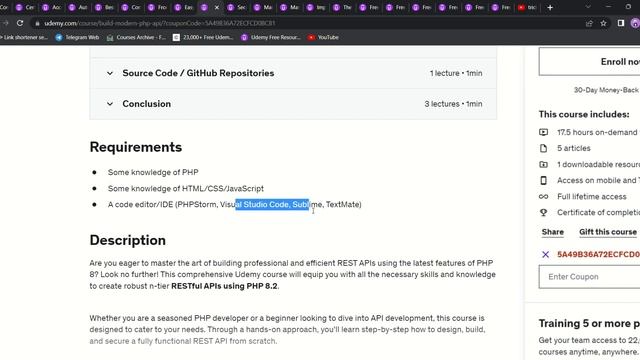The image size is (640, 360).
Task: Switch to the browser tab labeled Eas
Action: [x=184, y=7]
